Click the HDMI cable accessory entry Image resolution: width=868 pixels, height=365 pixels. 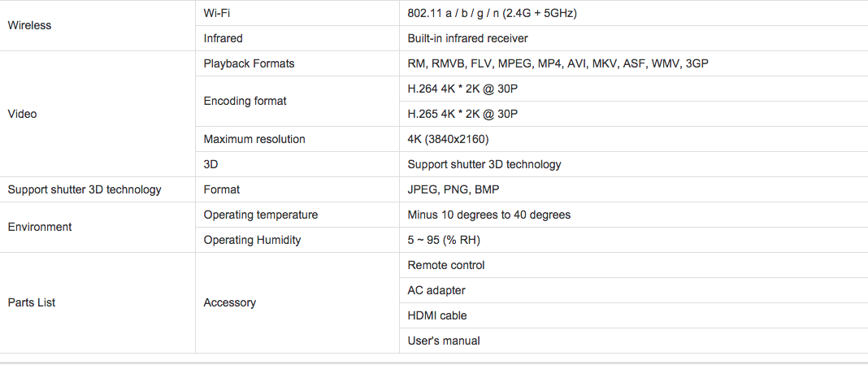click(436, 315)
